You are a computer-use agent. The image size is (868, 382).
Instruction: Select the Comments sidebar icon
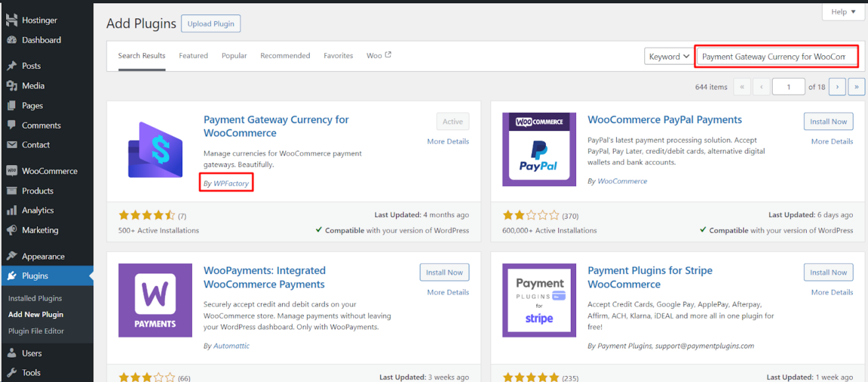[12, 125]
